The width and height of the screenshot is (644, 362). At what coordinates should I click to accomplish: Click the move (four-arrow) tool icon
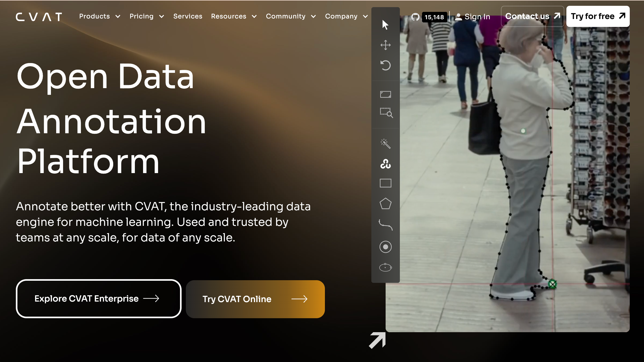pyautogui.click(x=385, y=45)
